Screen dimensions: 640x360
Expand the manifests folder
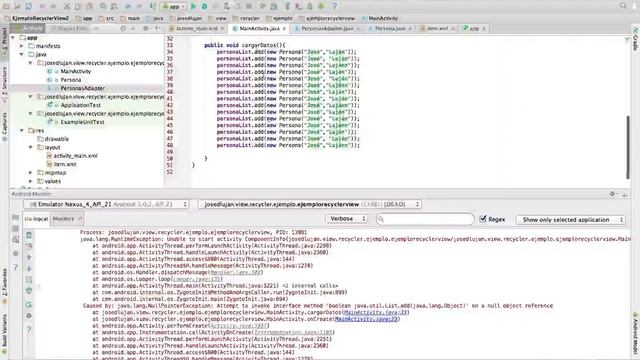click(x=22, y=46)
